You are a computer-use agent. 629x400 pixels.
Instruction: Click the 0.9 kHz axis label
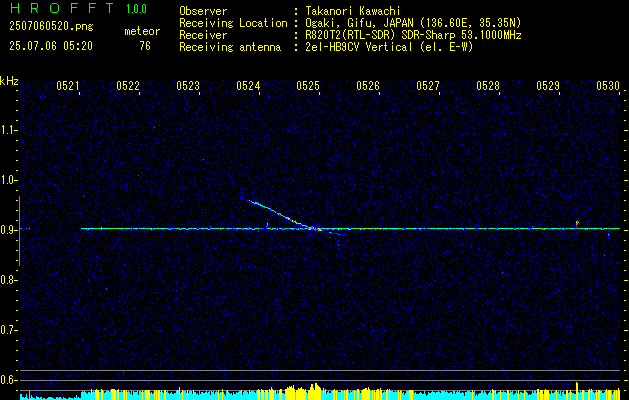[8, 230]
